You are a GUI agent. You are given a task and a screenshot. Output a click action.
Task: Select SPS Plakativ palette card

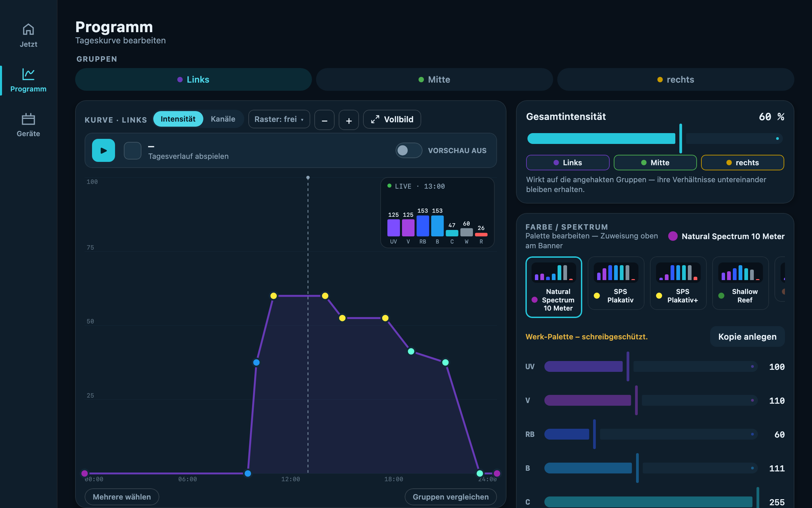[x=616, y=283]
